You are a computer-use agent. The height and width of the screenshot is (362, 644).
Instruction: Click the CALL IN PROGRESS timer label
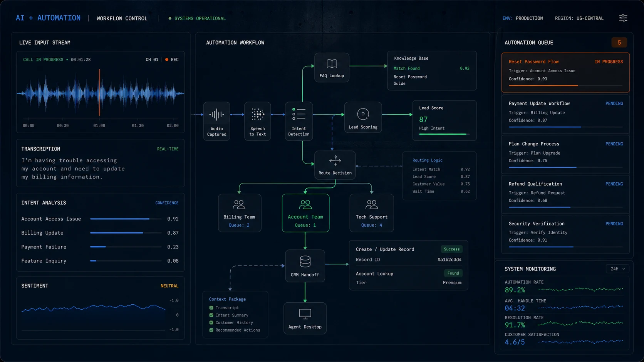(57, 60)
